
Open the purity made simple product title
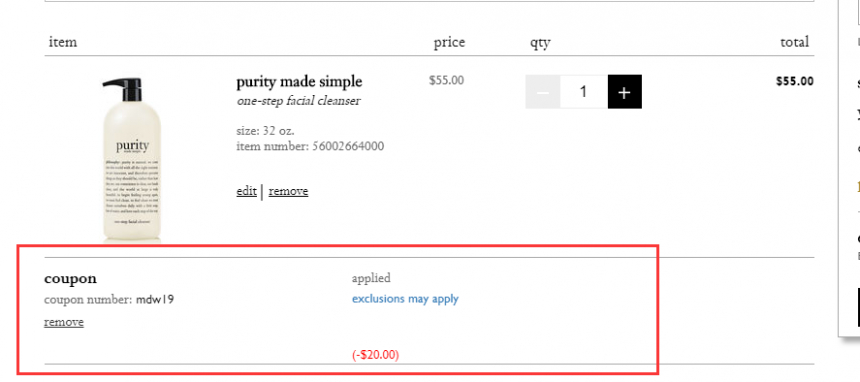point(299,82)
